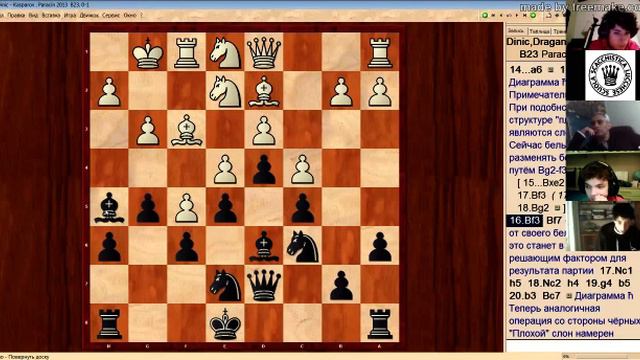Screen dimensions: 640x360
Task: Open the Окно menu
Action: (x=130, y=15)
